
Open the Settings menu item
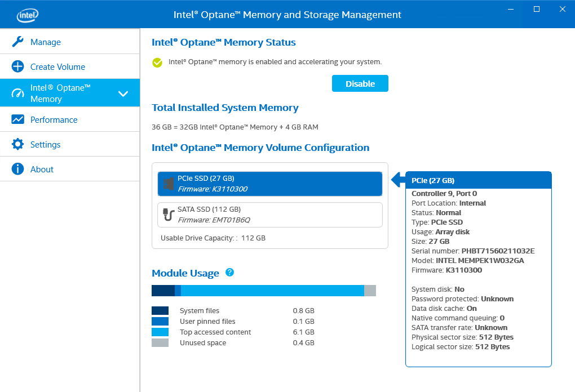(70, 144)
